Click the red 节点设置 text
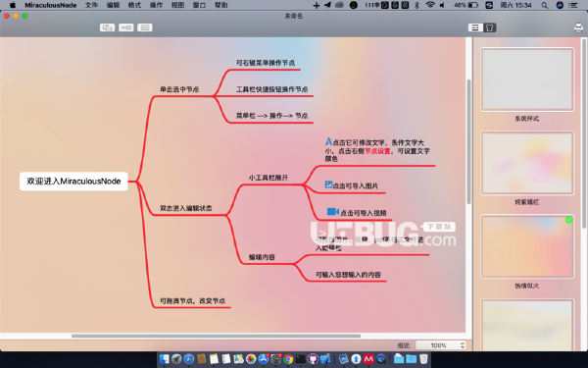This screenshot has height=368, width=588. pyautogui.click(x=377, y=151)
